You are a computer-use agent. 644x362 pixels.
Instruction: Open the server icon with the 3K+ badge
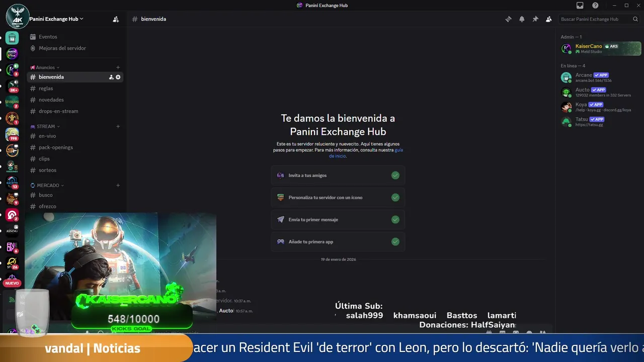(x=12, y=85)
